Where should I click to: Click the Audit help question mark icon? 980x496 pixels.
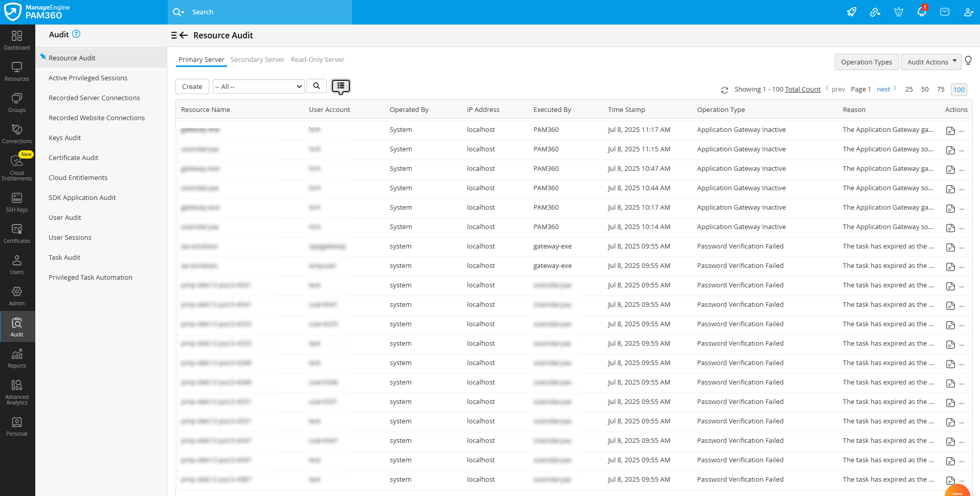click(x=76, y=34)
